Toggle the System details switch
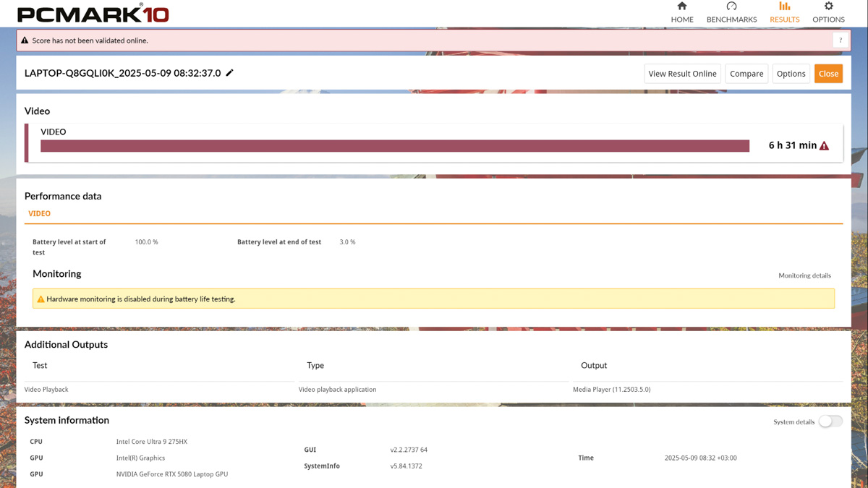 click(x=830, y=421)
